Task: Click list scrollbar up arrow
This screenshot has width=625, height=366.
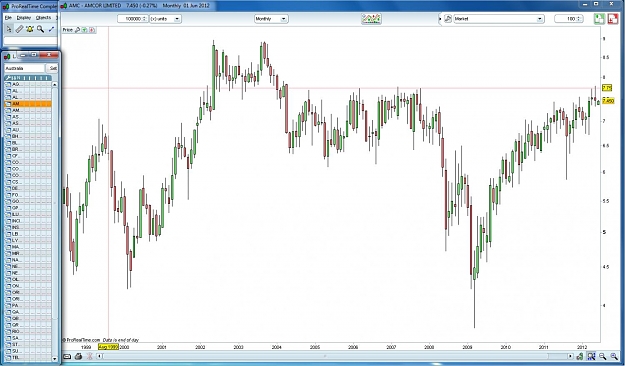Action: coord(55,85)
